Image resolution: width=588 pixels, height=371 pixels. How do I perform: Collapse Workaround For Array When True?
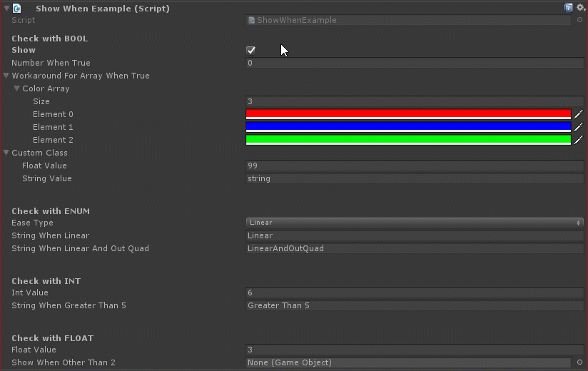(x=6, y=76)
